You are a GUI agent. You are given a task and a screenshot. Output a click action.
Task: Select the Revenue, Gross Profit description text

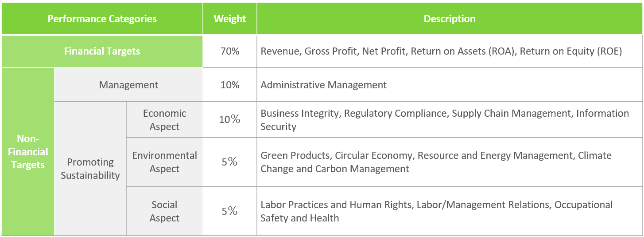click(x=441, y=51)
